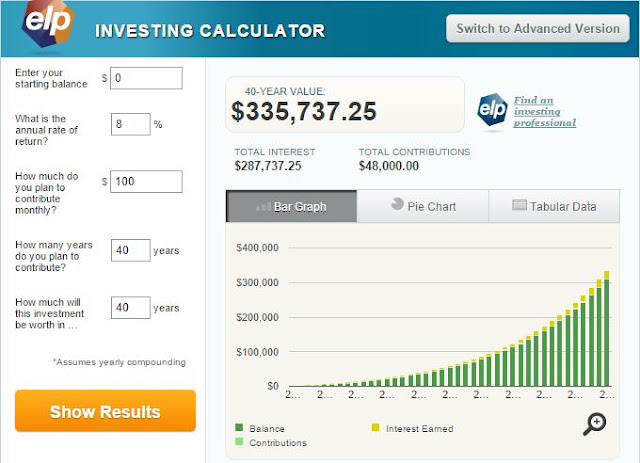
Task: Click the Contributions light green legend swatch
Action: click(239, 441)
